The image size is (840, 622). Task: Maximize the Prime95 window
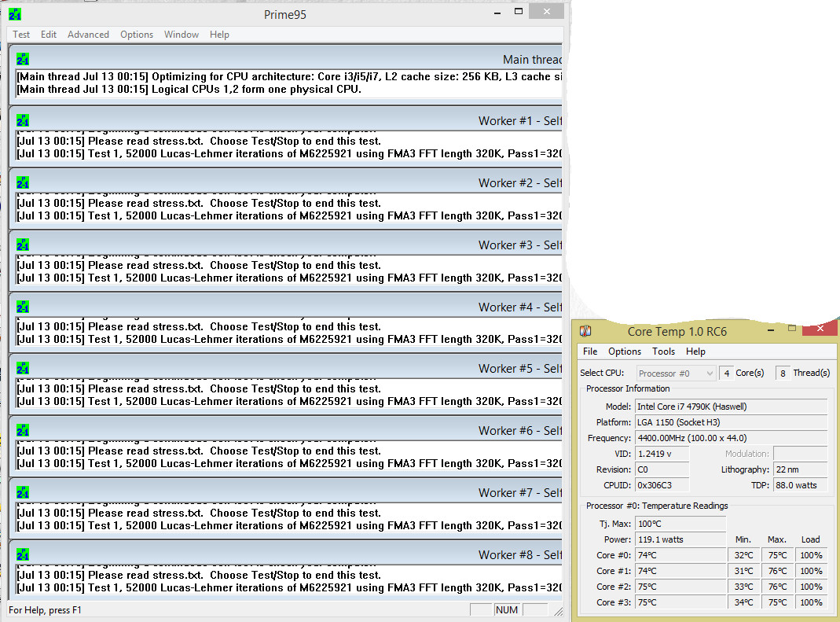pos(518,11)
